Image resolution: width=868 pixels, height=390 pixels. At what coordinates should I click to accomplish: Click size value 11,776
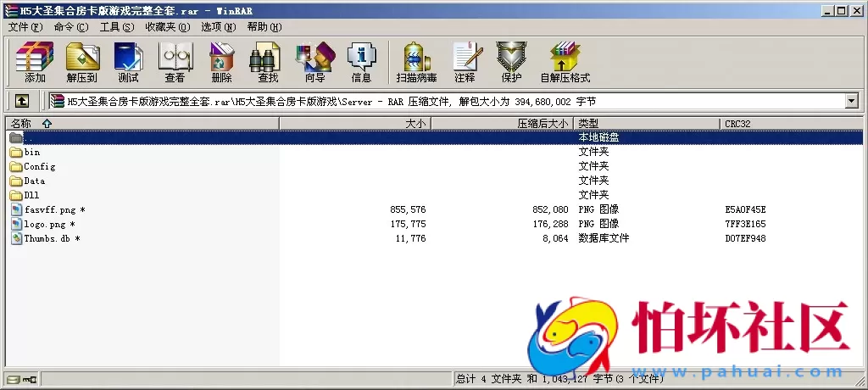[410, 239]
